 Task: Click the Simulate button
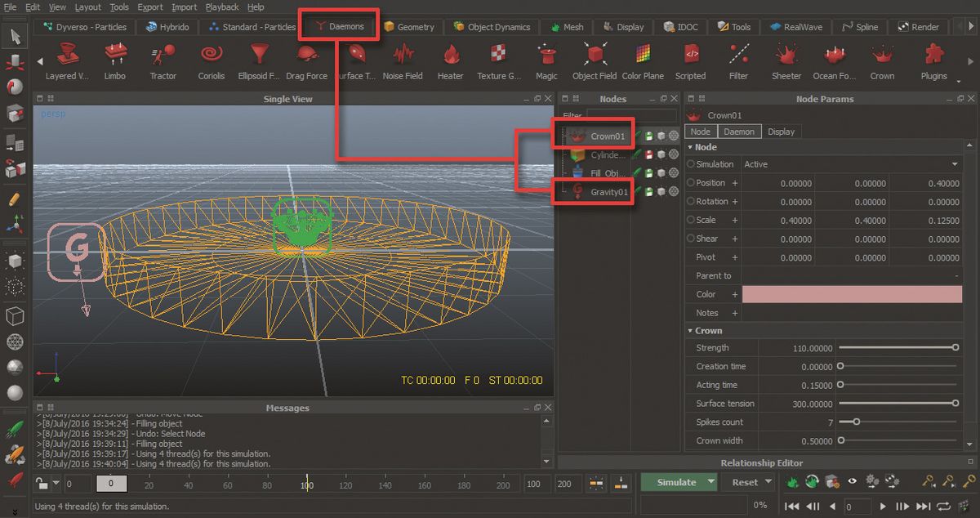[x=678, y=482]
